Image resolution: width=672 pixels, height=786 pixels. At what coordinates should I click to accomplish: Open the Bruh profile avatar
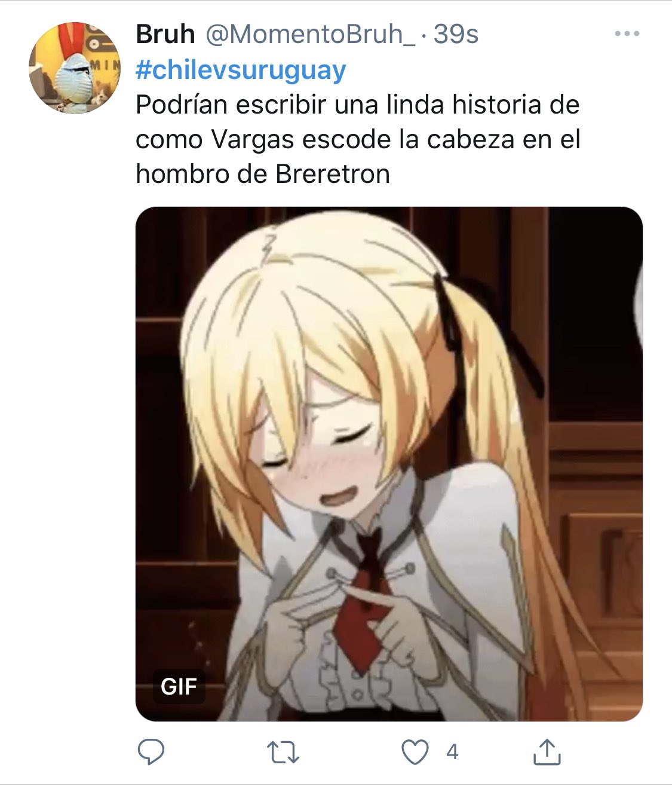pyautogui.click(x=75, y=68)
